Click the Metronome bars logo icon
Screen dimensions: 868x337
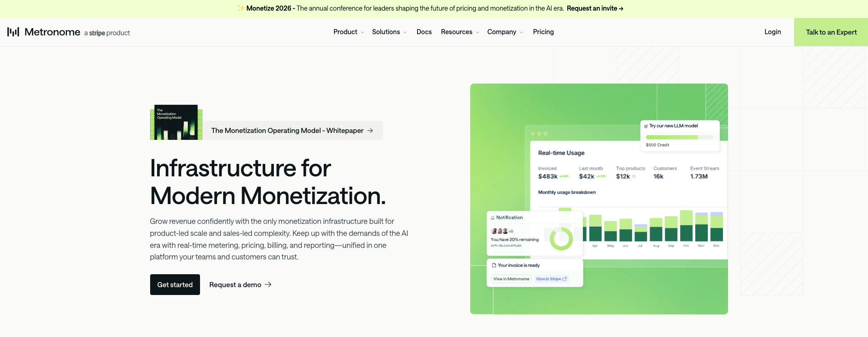(x=13, y=32)
